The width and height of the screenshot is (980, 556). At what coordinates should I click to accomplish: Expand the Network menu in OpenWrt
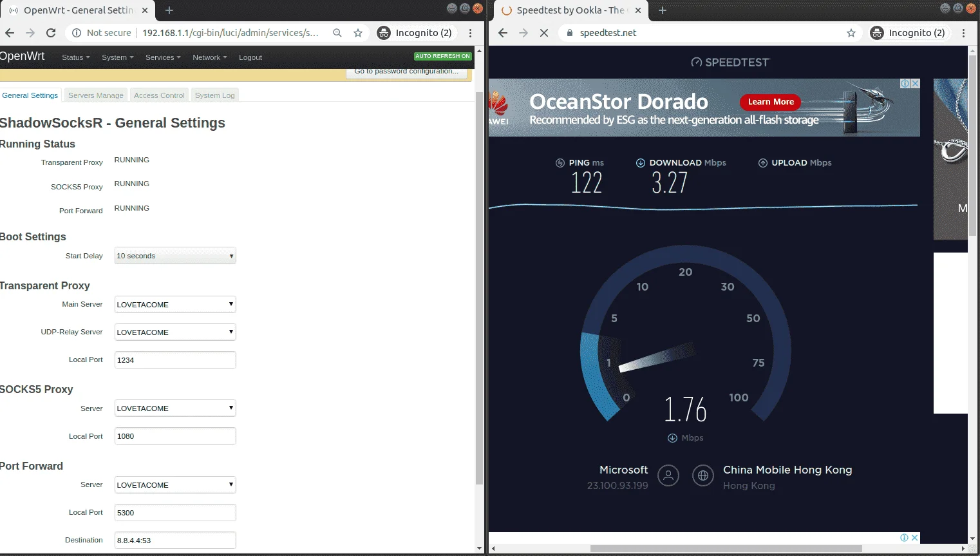209,57
